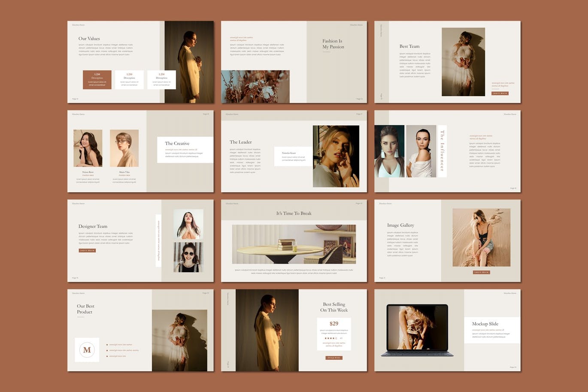Select the beach sand photo in Image Gallery
Viewport: 588px width, 392px height.
[x=481, y=237]
